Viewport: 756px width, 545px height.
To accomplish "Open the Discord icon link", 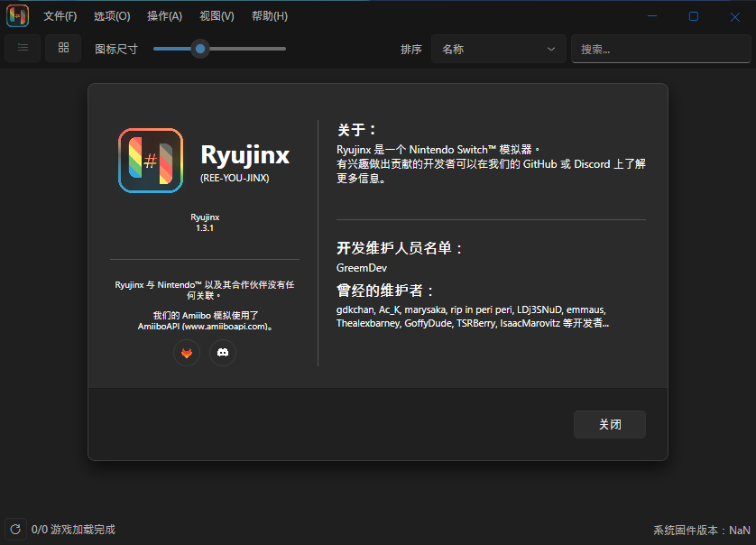I will click(222, 353).
